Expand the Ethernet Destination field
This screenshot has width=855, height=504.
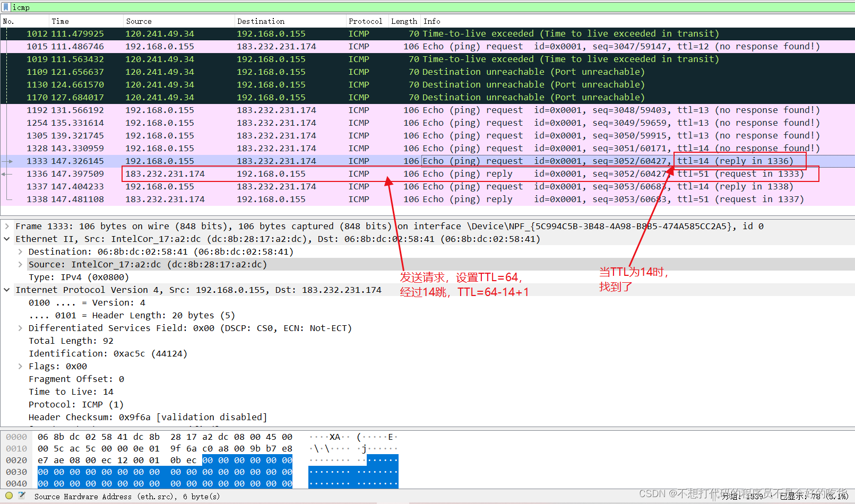[20, 251]
